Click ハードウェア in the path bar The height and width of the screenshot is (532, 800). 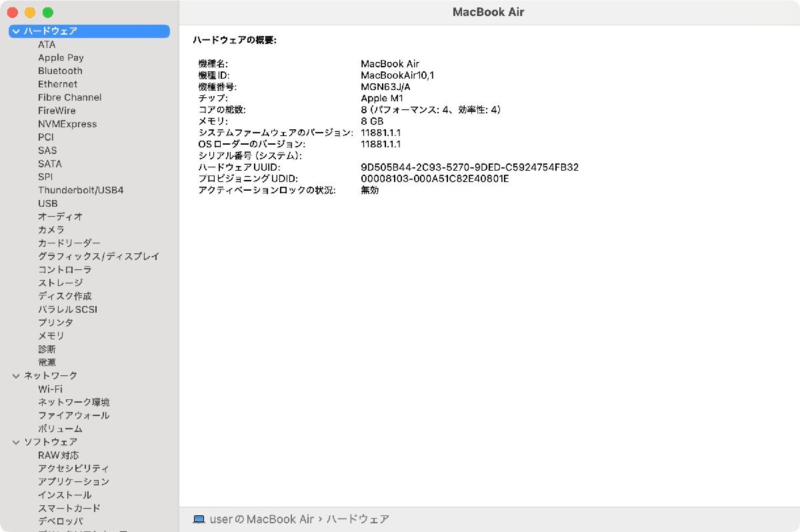358,519
